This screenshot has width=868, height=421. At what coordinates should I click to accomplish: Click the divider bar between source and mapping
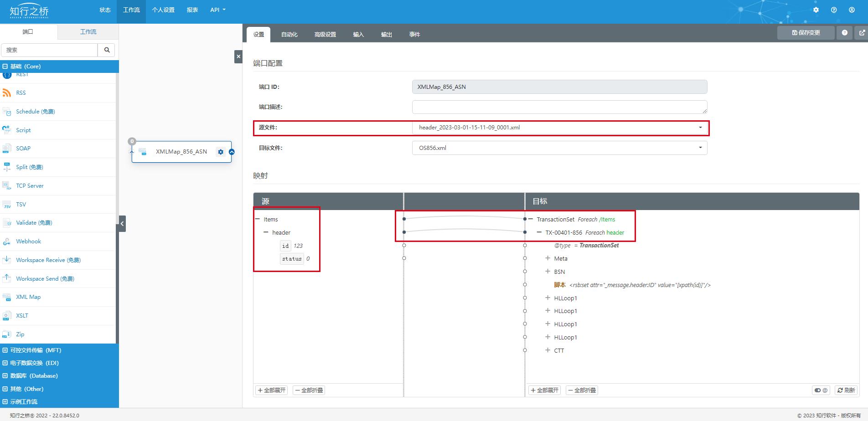tap(403, 296)
